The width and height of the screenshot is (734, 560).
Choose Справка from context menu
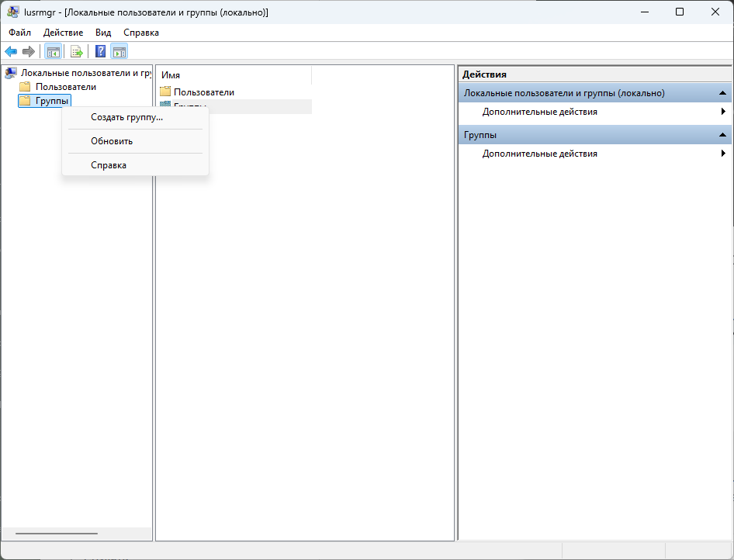click(x=135, y=164)
